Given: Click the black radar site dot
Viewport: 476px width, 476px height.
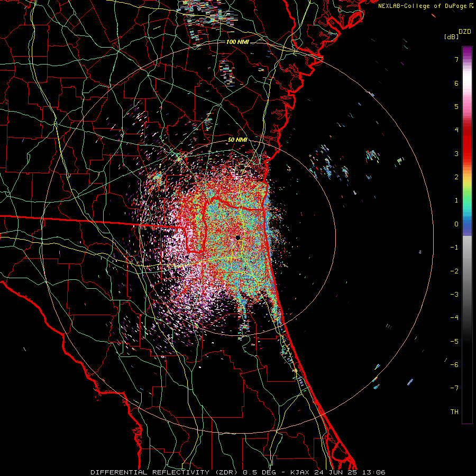Looking at the screenshot, I should coord(238,237).
